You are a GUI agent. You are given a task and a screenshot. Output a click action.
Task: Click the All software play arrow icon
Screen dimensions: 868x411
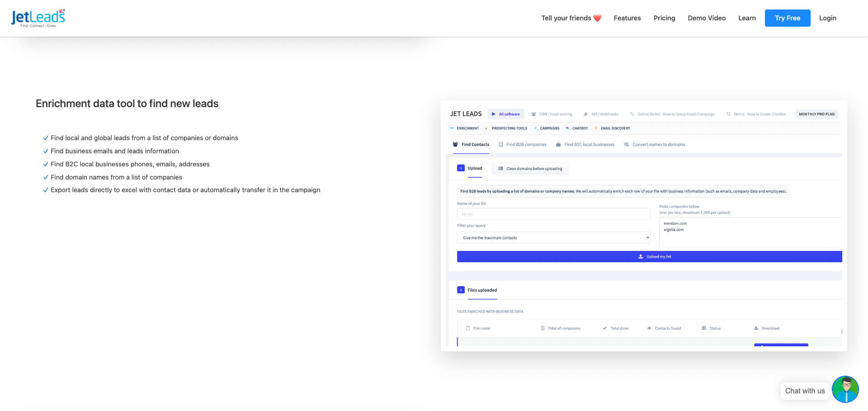pos(494,114)
